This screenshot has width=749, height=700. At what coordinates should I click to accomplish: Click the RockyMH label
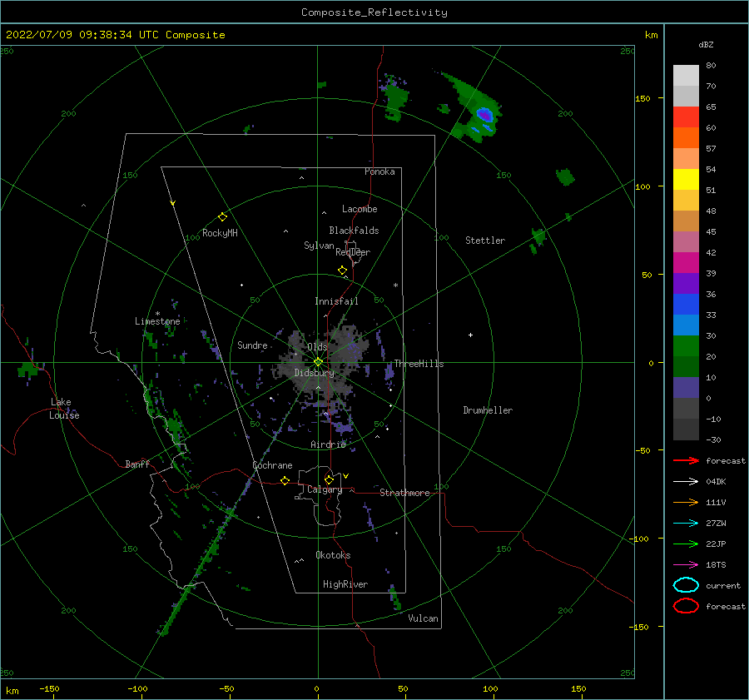(x=221, y=233)
